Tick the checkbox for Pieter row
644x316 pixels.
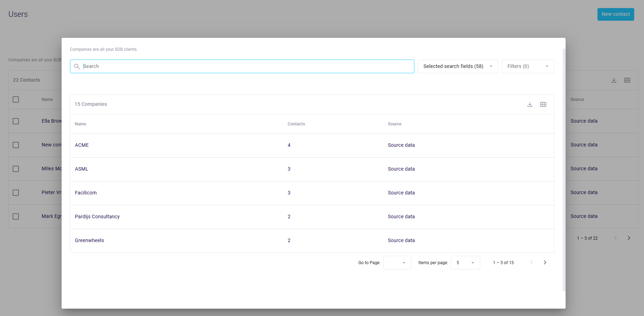(x=16, y=193)
